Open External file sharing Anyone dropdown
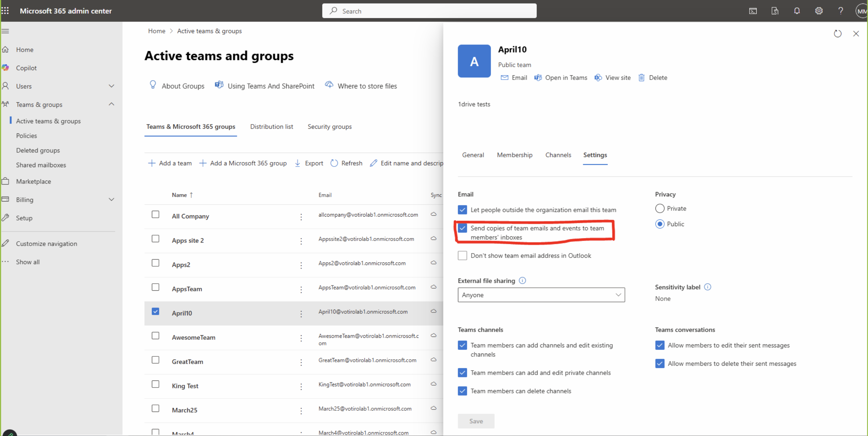The height and width of the screenshot is (436, 868). (541, 295)
